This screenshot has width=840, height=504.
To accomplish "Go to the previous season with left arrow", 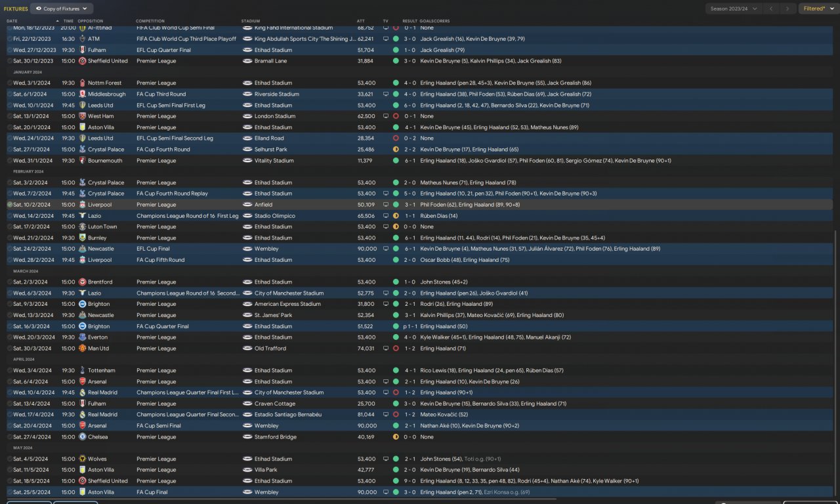I will 771,9.
